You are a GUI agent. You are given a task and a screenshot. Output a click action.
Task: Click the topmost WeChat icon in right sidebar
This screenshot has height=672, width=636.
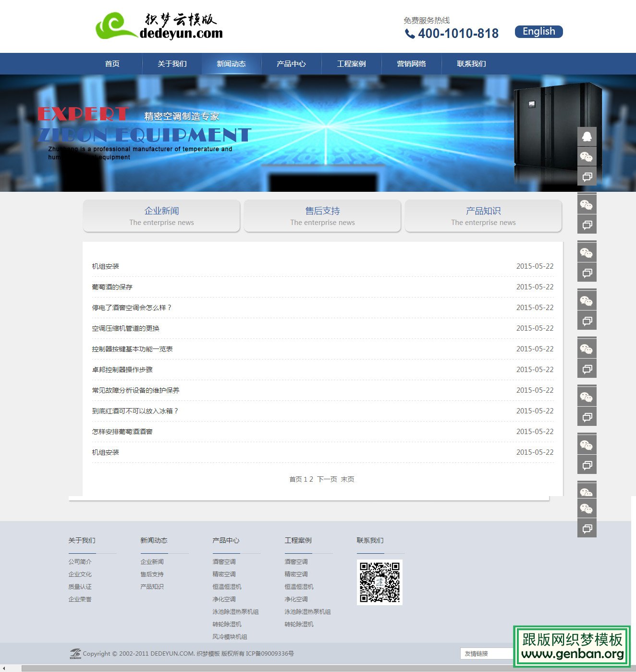point(587,156)
